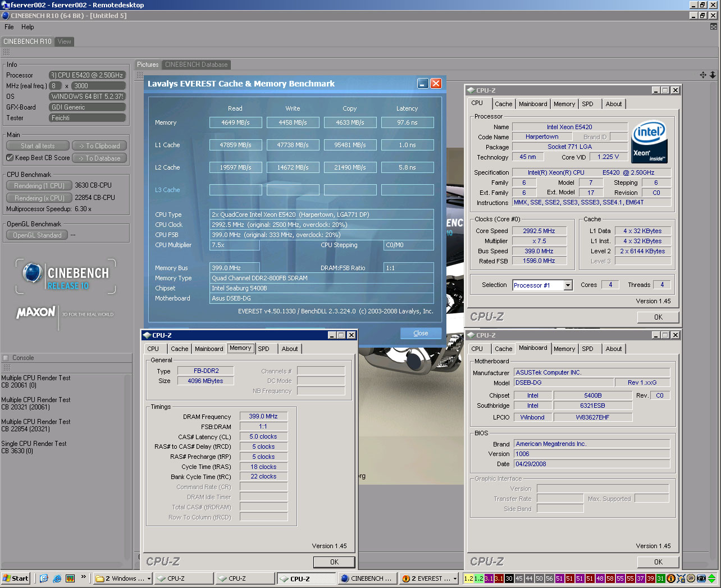The height and width of the screenshot is (588, 721).
Task: Show more quick launch items chevron
Action: coord(84,577)
